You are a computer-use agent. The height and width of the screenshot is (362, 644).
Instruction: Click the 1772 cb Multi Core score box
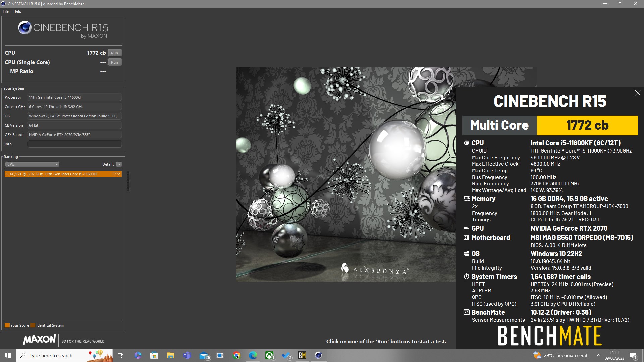coord(587,125)
